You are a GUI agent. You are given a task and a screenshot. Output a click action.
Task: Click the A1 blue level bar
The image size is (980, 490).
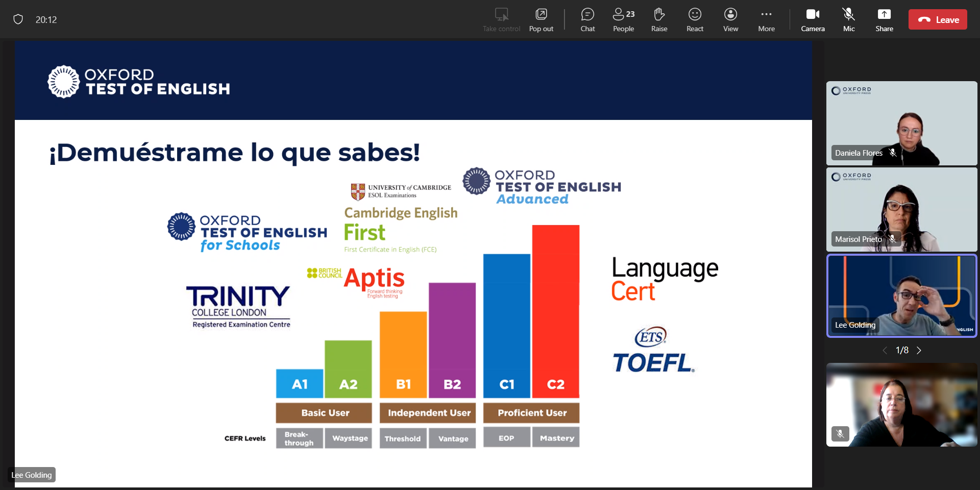click(x=300, y=383)
